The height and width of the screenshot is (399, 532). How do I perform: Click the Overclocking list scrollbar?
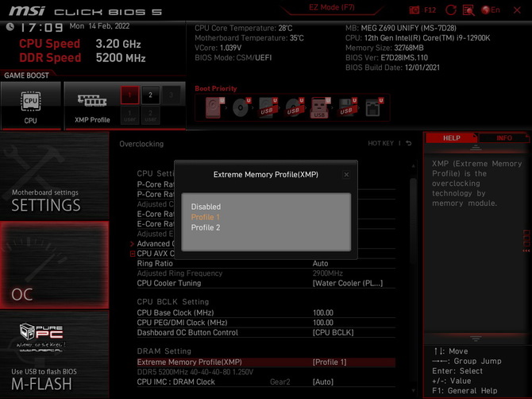pyautogui.click(x=413, y=221)
